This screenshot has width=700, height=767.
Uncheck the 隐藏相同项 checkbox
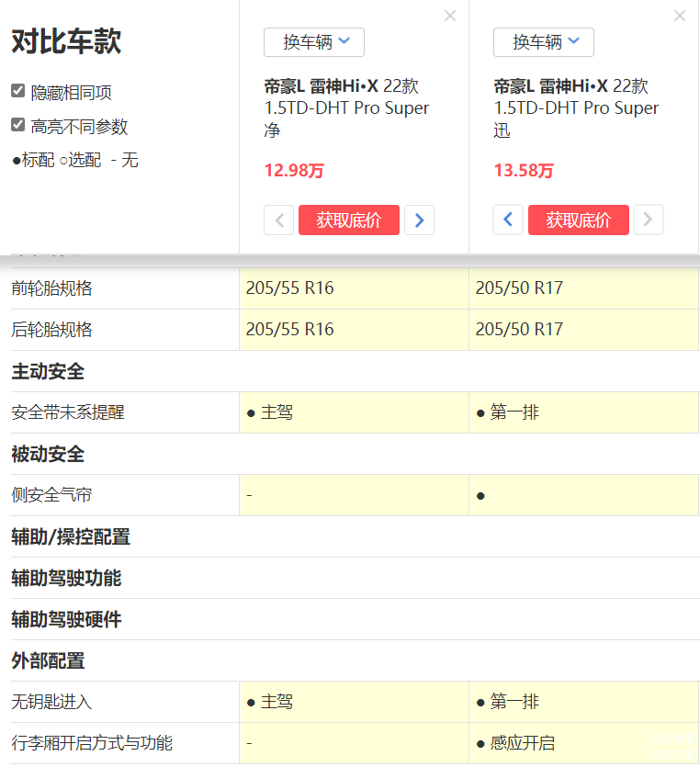click(18, 91)
